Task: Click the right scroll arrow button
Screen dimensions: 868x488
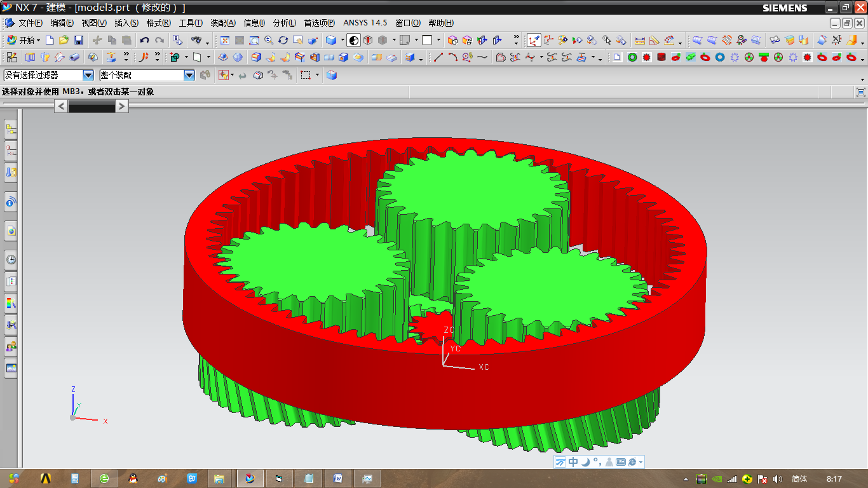Action: point(122,107)
